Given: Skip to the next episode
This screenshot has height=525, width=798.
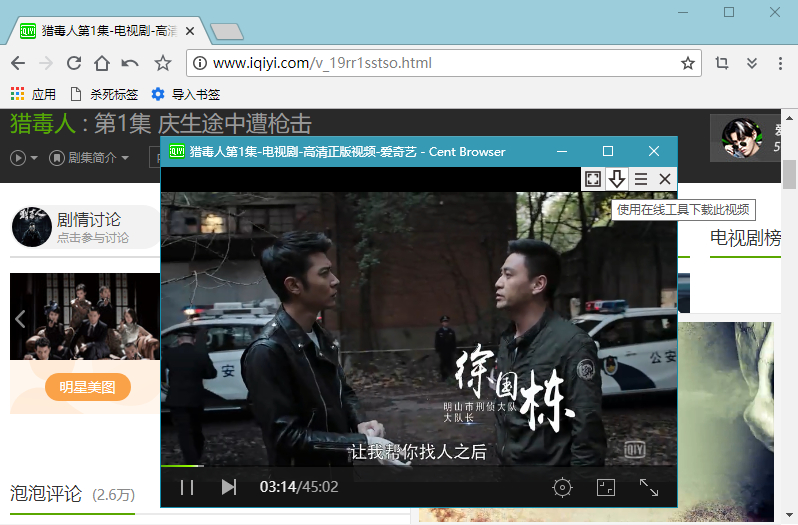Looking at the screenshot, I should (x=229, y=487).
